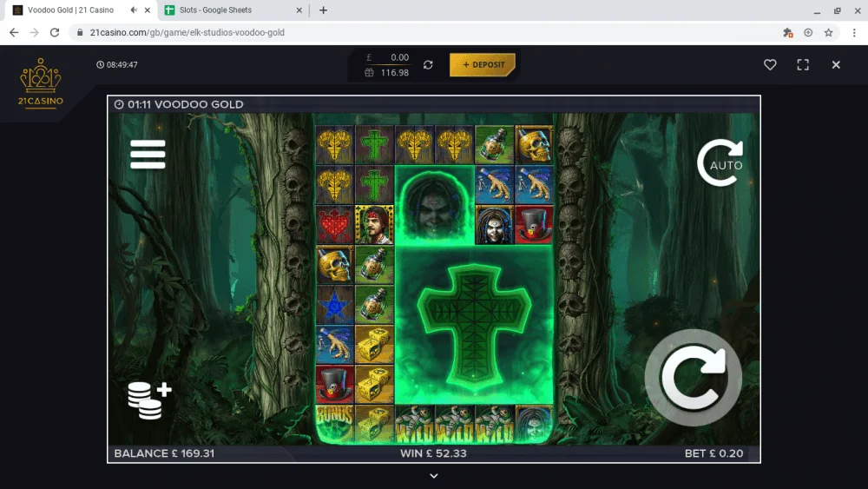View site lock security info
The image size is (868, 489).
pyautogui.click(x=80, y=33)
